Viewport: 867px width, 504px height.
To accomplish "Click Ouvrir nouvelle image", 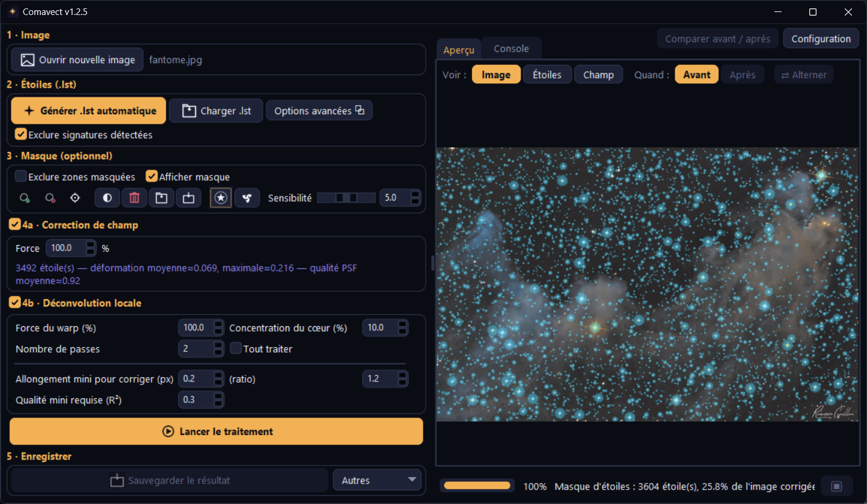I will [78, 60].
